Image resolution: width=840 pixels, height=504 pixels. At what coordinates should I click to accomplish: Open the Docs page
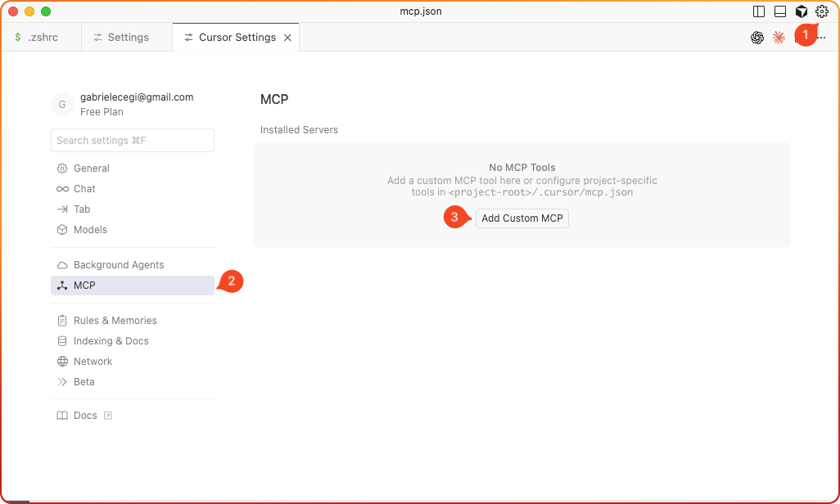[84, 415]
